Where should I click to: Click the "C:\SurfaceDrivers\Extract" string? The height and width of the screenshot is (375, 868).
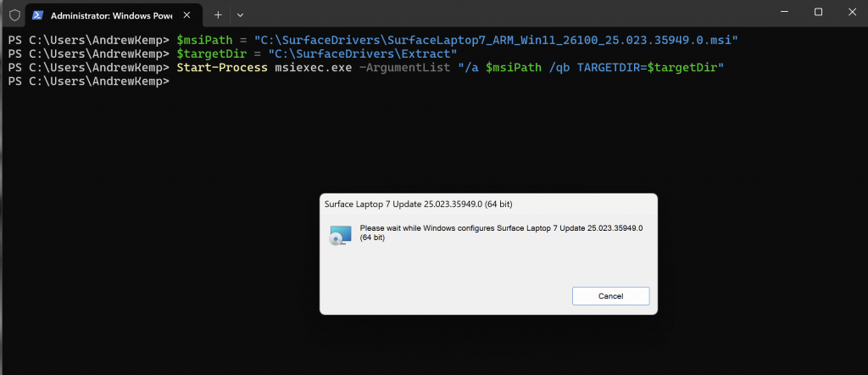click(363, 53)
